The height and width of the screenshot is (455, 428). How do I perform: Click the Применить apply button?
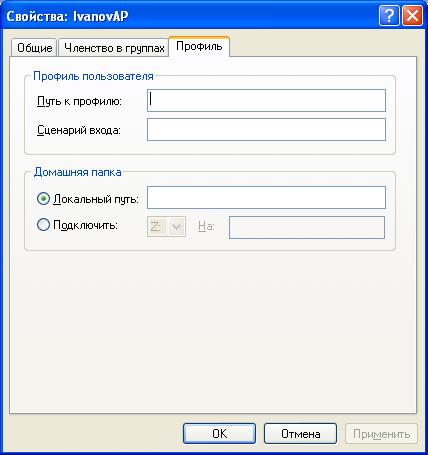[381, 433]
